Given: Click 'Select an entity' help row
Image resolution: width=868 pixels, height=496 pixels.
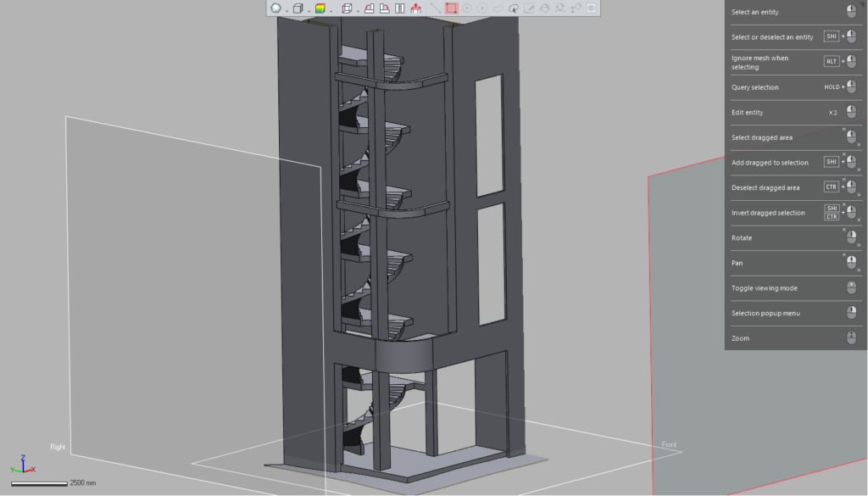Looking at the screenshot, I should point(795,12).
